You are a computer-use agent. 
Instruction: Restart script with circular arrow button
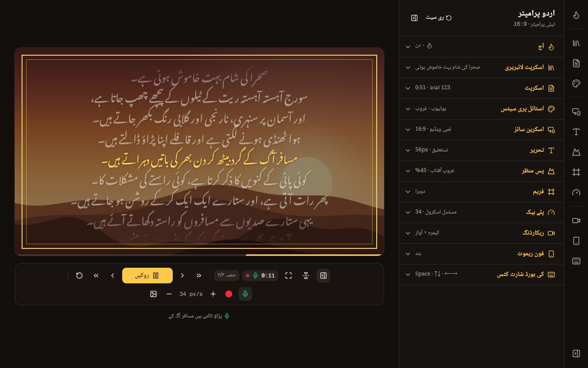click(x=79, y=276)
